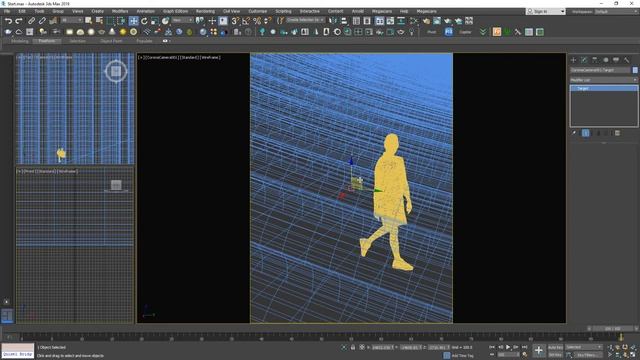Open the Scripting menu
Image resolution: width=640 pixels, height=360 pixels.
click(283, 11)
